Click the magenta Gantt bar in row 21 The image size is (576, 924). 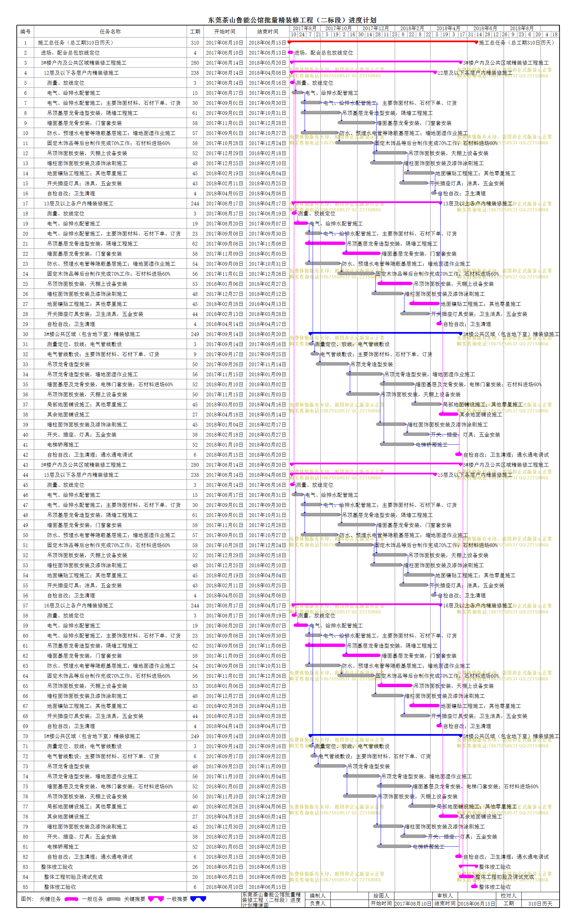click(x=325, y=243)
